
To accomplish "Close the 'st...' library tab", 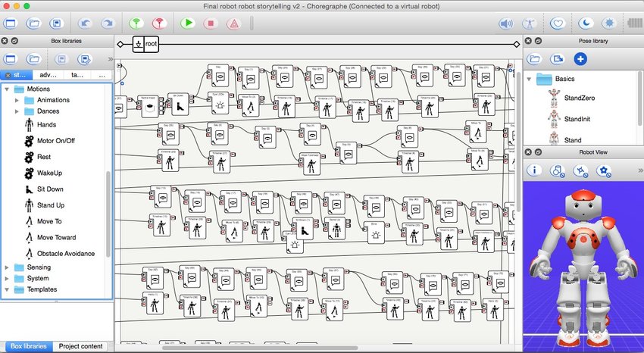I will (x=8, y=76).
